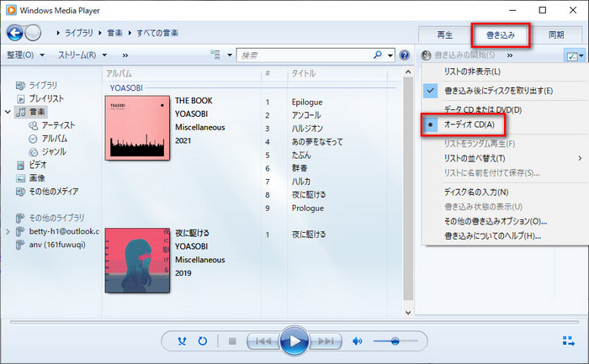Choose 書き込みについてのヘルプ(H) menu item

tap(492, 236)
